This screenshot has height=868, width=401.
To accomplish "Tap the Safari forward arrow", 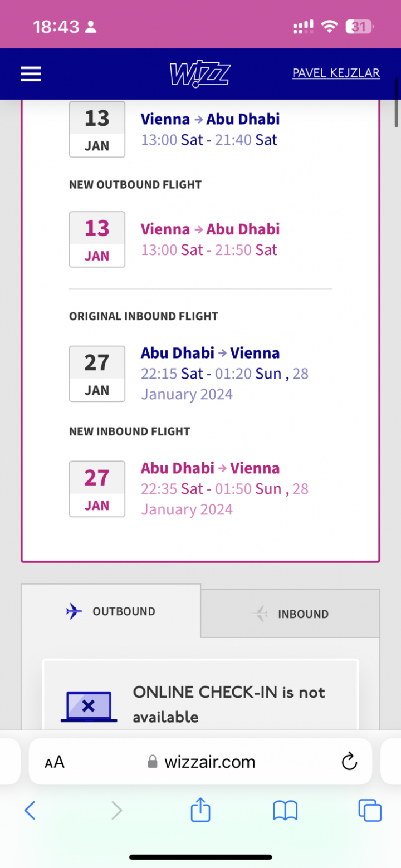I will coord(116,810).
